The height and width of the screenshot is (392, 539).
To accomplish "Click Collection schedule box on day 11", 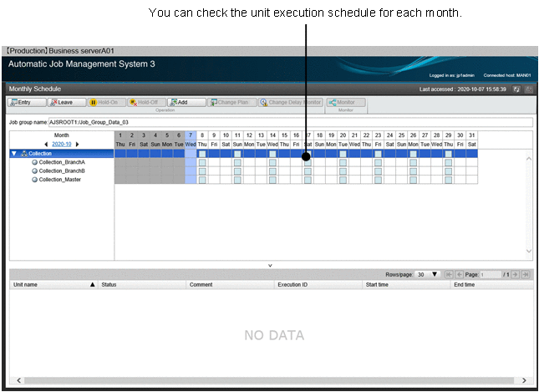I will (x=237, y=154).
